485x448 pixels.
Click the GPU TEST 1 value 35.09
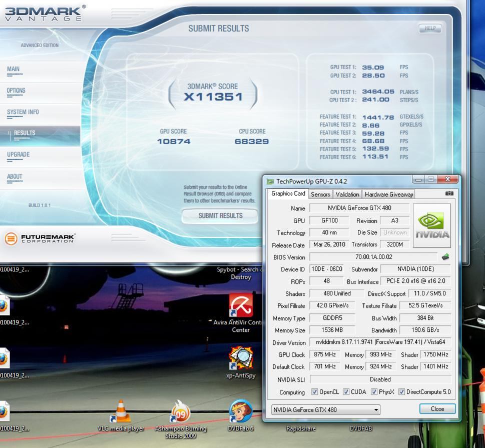tap(373, 68)
